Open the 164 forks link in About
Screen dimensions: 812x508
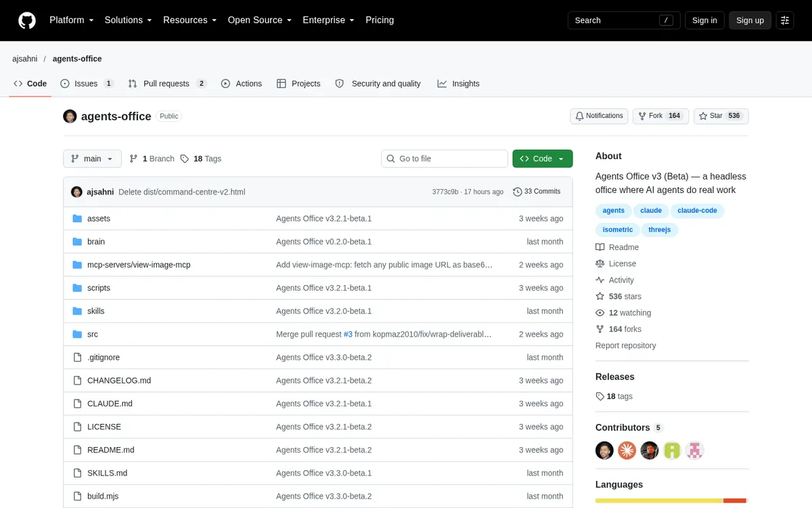coord(618,329)
